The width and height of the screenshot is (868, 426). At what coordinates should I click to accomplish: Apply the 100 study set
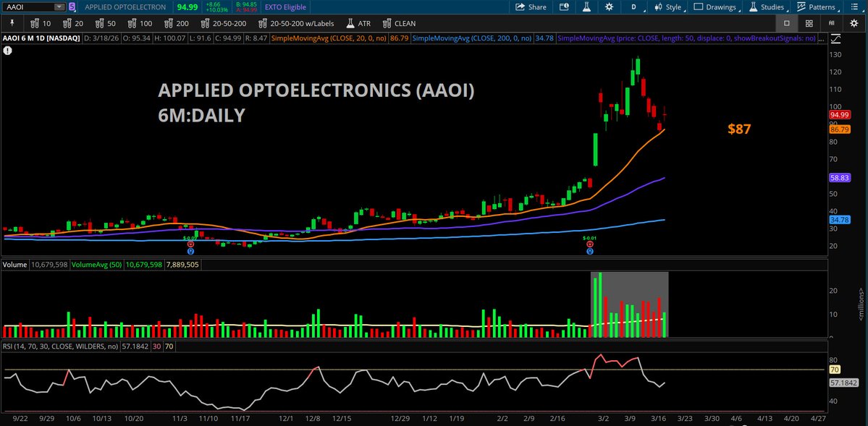[x=140, y=23]
